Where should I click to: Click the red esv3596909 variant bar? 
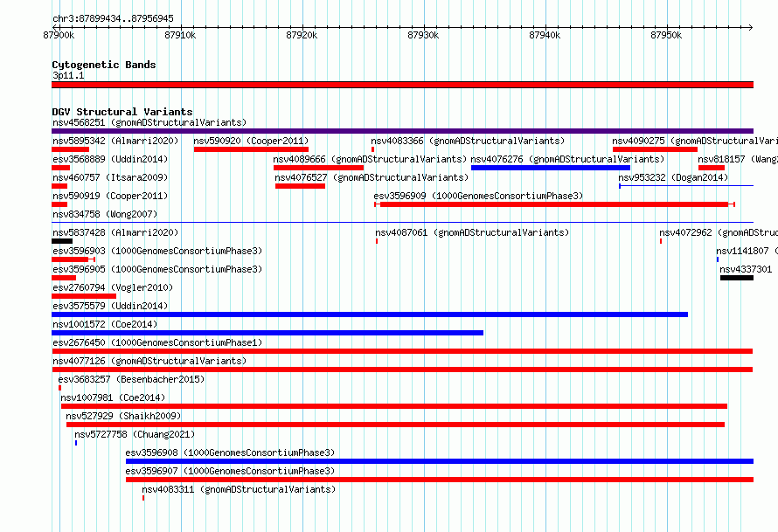tap(555, 204)
